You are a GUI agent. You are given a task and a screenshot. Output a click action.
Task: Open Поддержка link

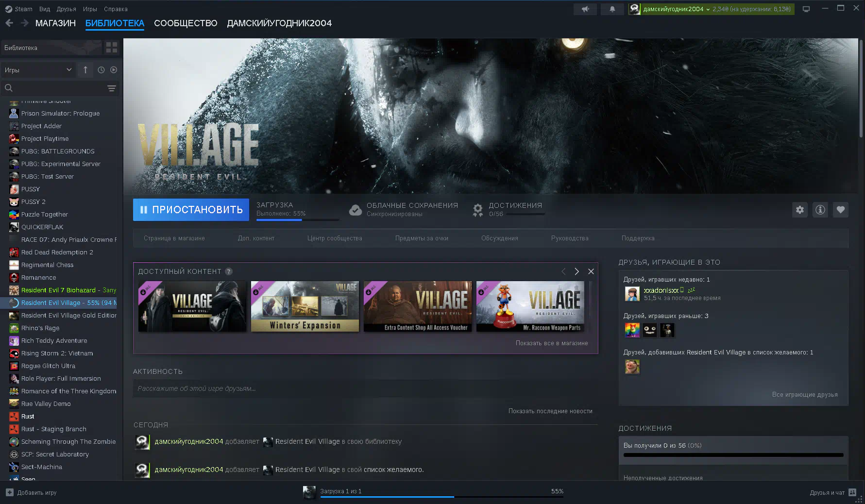(x=638, y=238)
